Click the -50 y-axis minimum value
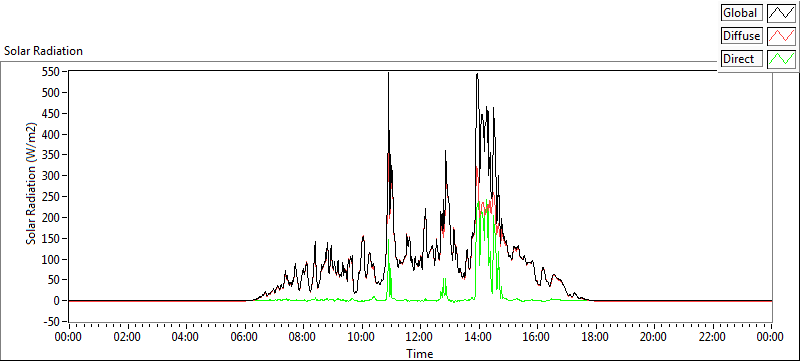This screenshot has width=800, height=361. tap(54, 322)
